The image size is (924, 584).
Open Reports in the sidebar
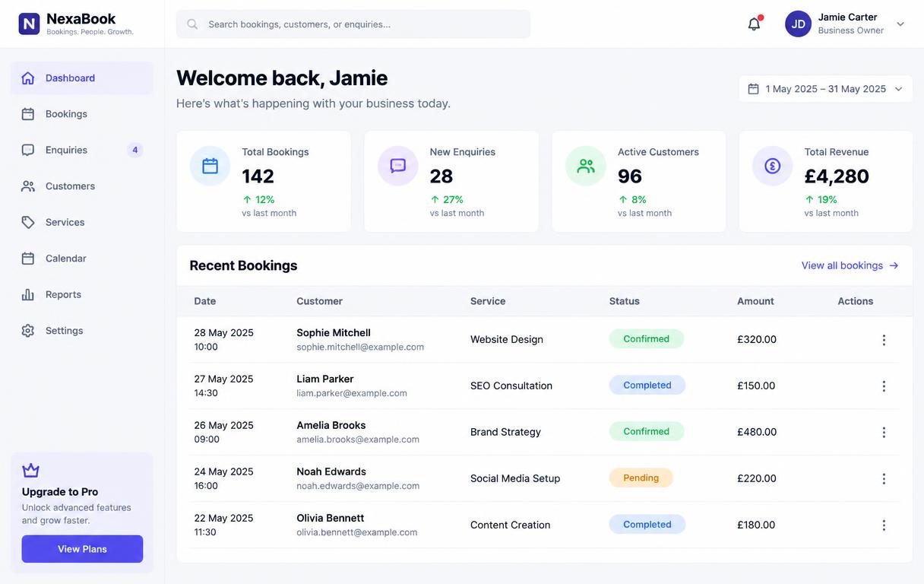(82, 294)
